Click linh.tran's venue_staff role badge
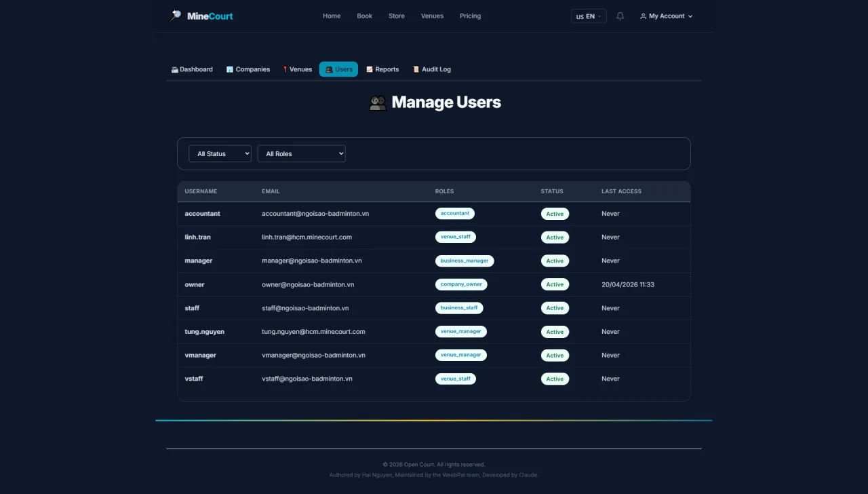The height and width of the screenshot is (494, 868). 456,237
